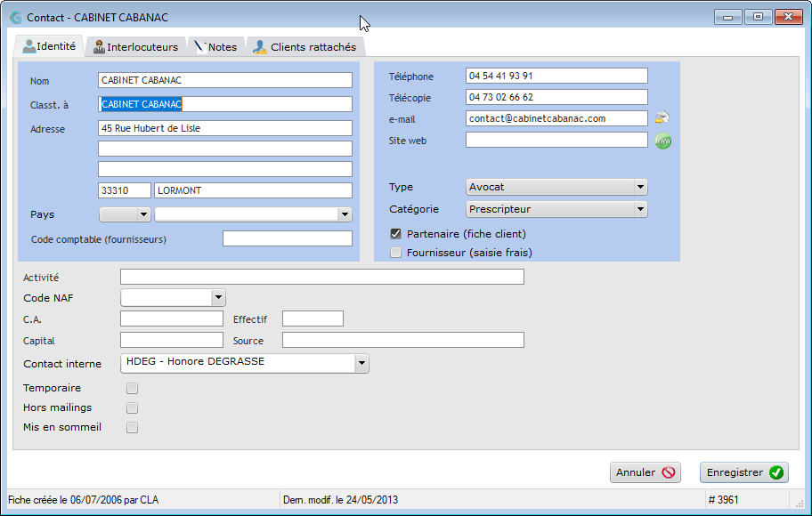This screenshot has height=516, width=812.
Task: Open the Code NAF dropdown
Action: click(x=173, y=298)
